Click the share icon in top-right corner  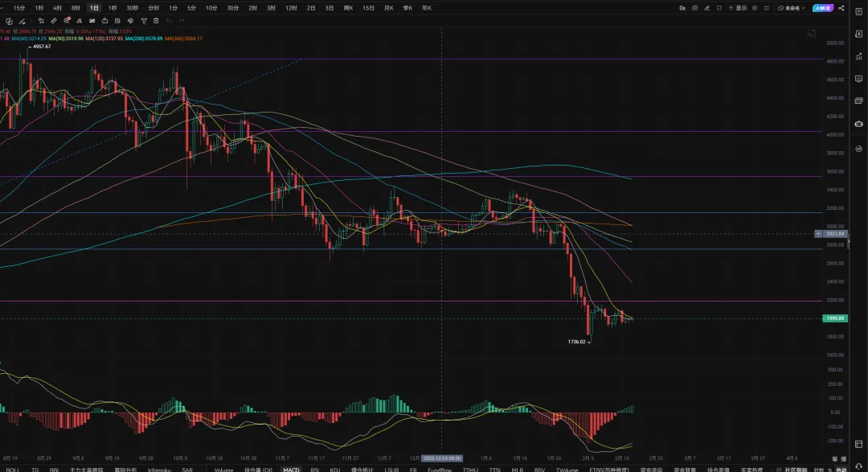click(x=841, y=8)
